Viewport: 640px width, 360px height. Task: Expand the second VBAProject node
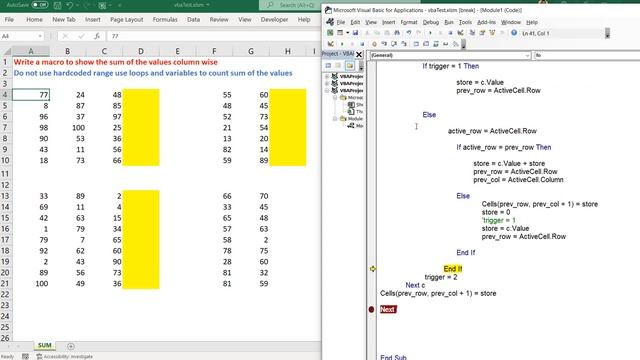point(327,83)
